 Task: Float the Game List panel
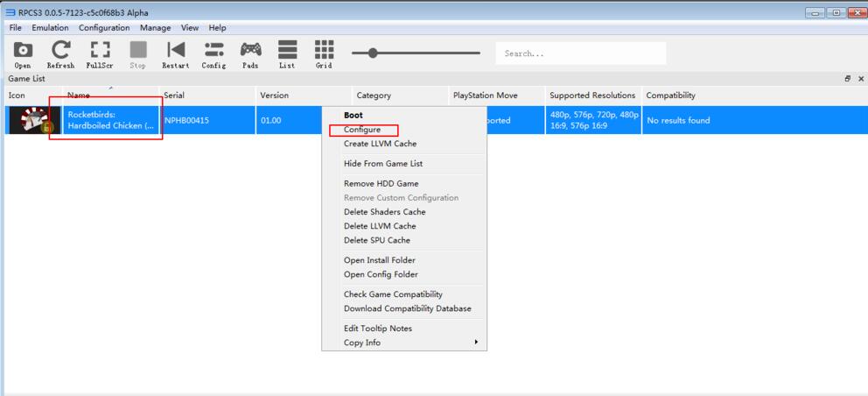coord(848,79)
